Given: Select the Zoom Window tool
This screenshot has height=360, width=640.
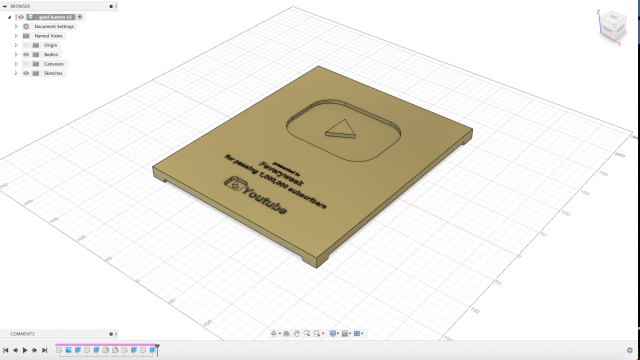Looking at the screenshot, I should [317, 333].
